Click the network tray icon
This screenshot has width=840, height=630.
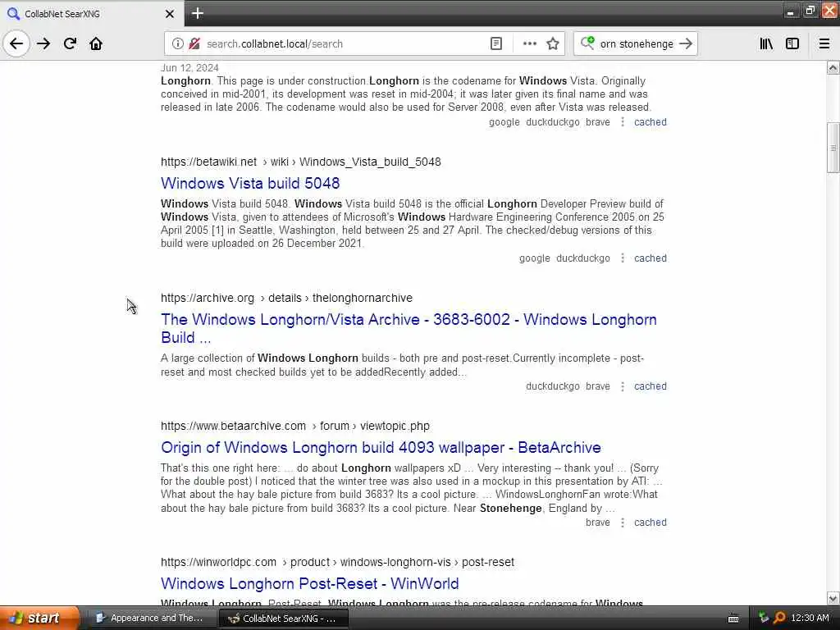[x=764, y=618]
